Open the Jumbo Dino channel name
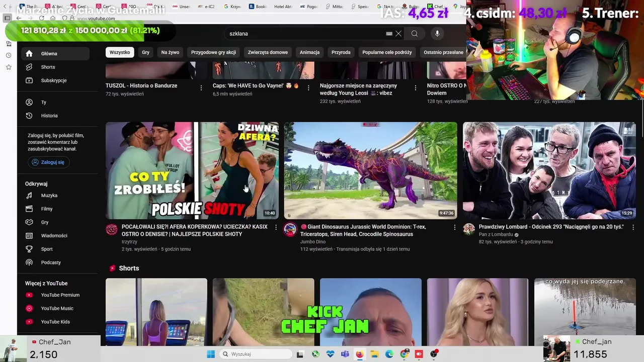 [313, 242]
